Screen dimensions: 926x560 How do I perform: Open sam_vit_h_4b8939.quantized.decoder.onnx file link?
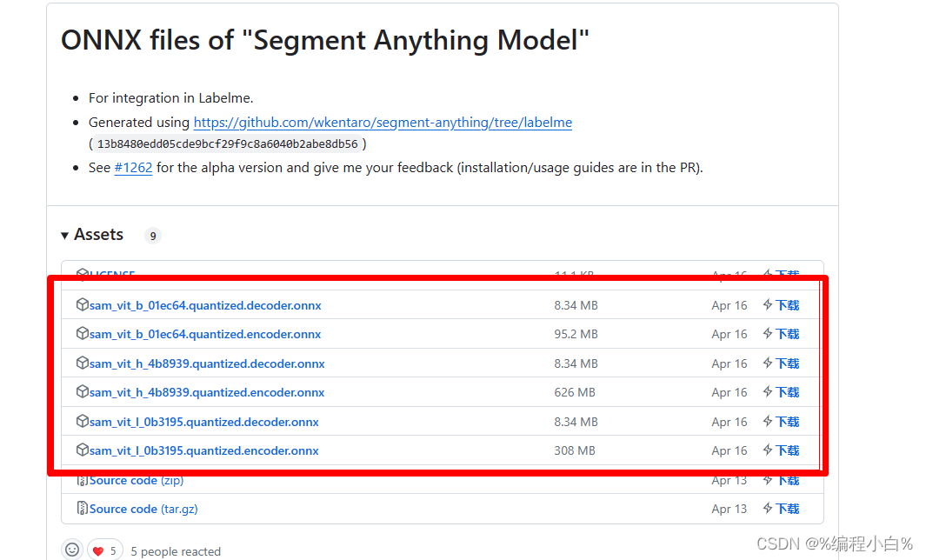point(207,363)
